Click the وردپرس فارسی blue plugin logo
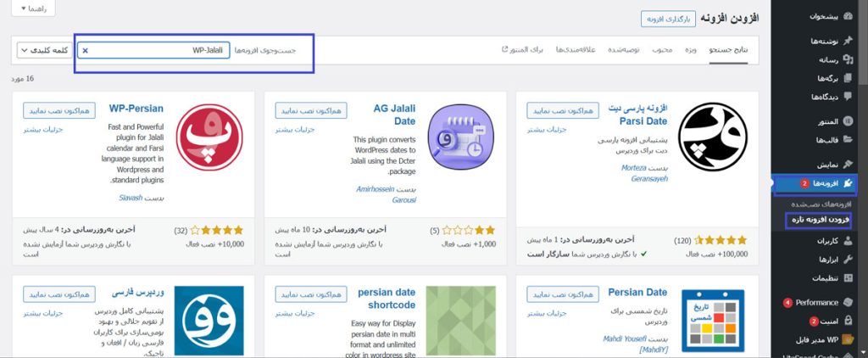Screen dimensions: 868x358 click(x=209, y=321)
